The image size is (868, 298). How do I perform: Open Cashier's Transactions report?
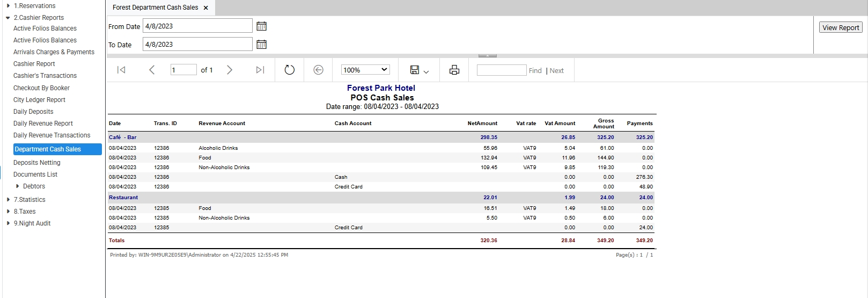[45, 76]
